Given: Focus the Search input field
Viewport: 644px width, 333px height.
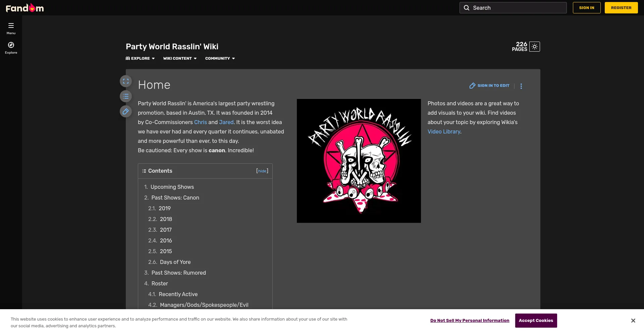Looking at the screenshot, I should tap(513, 8).
